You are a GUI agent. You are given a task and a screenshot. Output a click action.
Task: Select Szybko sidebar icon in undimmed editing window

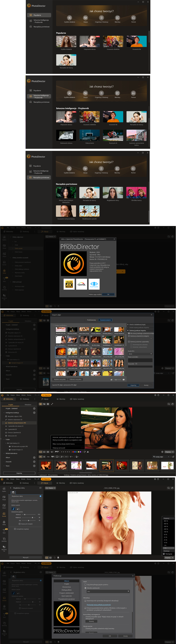pyautogui.click(x=4, y=489)
